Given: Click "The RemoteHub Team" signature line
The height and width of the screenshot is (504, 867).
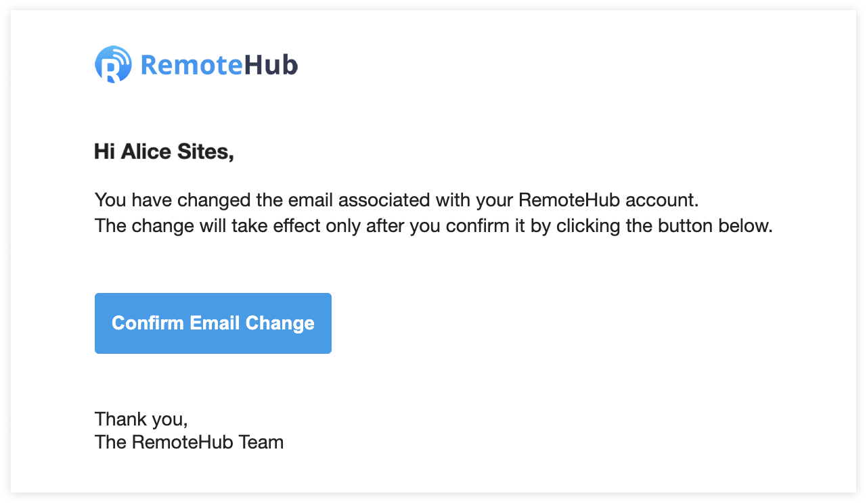Looking at the screenshot, I should [190, 442].
